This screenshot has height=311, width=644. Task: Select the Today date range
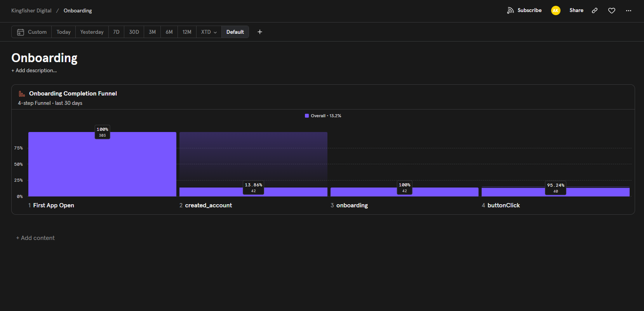coord(64,32)
